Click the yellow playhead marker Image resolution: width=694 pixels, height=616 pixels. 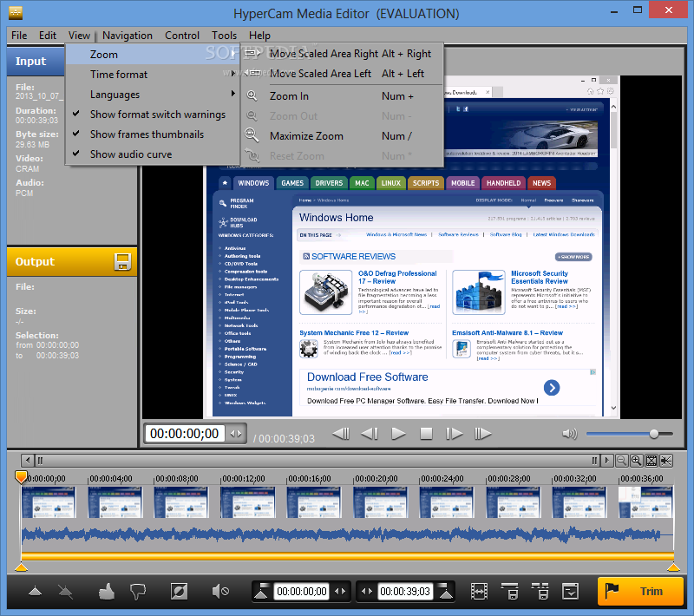(21, 476)
